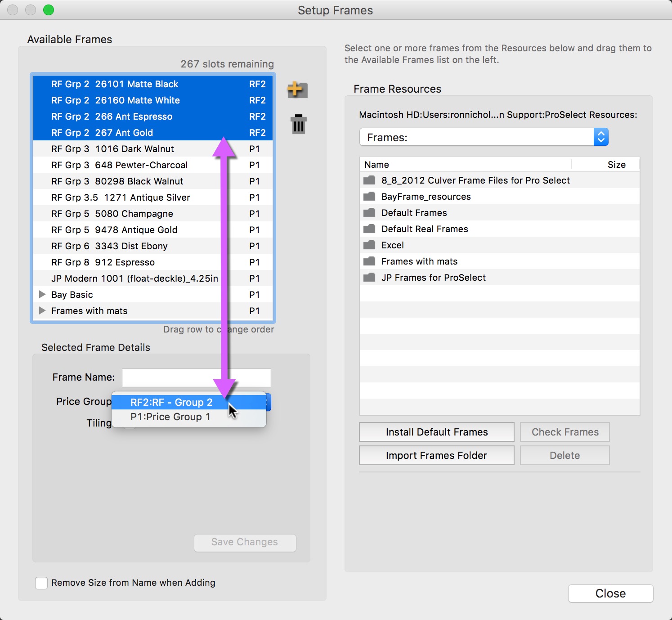Viewport: 672px width, 620px height.
Task: Choose RF2:RF - Group 2 menu option
Action: pos(171,403)
